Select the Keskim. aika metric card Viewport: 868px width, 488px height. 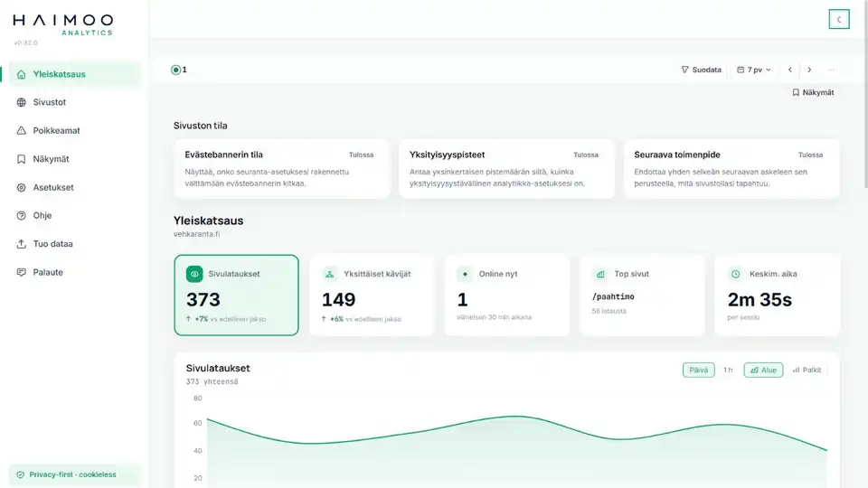[x=778, y=295]
